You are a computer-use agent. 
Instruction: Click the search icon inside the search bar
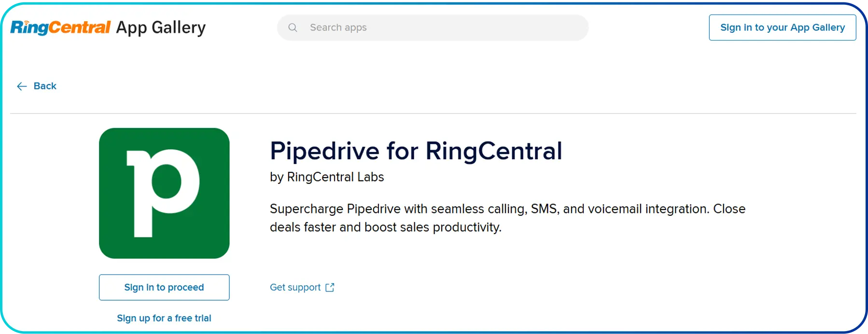(x=293, y=28)
